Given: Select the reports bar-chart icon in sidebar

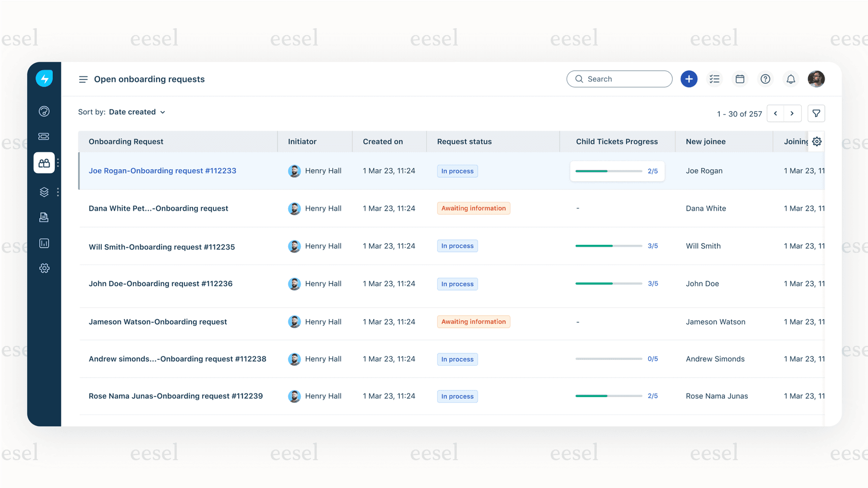Looking at the screenshot, I should (44, 243).
